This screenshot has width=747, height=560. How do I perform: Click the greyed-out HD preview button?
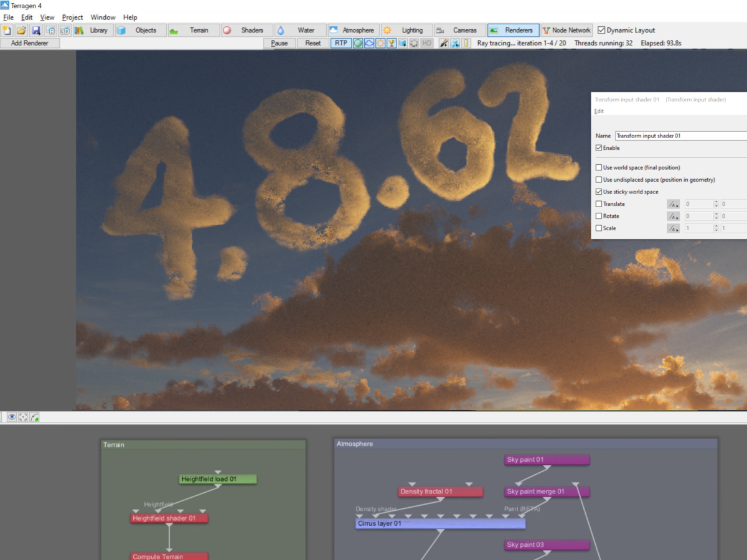(426, 43)
